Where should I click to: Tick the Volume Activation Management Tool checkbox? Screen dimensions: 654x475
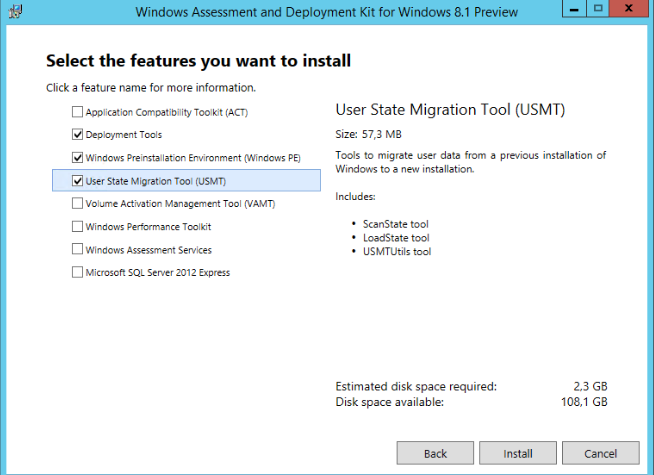[77, 204]
